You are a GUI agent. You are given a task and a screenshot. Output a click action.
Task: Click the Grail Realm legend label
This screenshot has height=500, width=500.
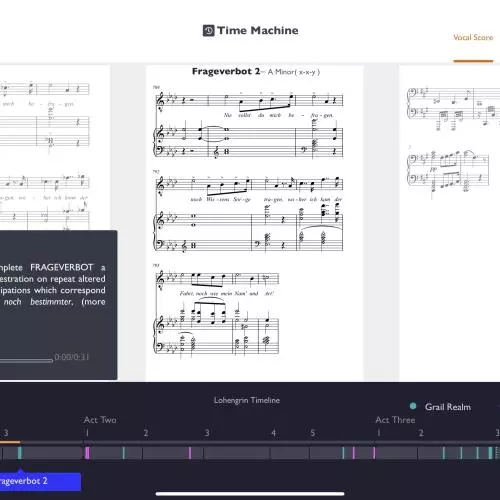pyautogui.click(x=448, y=407)
